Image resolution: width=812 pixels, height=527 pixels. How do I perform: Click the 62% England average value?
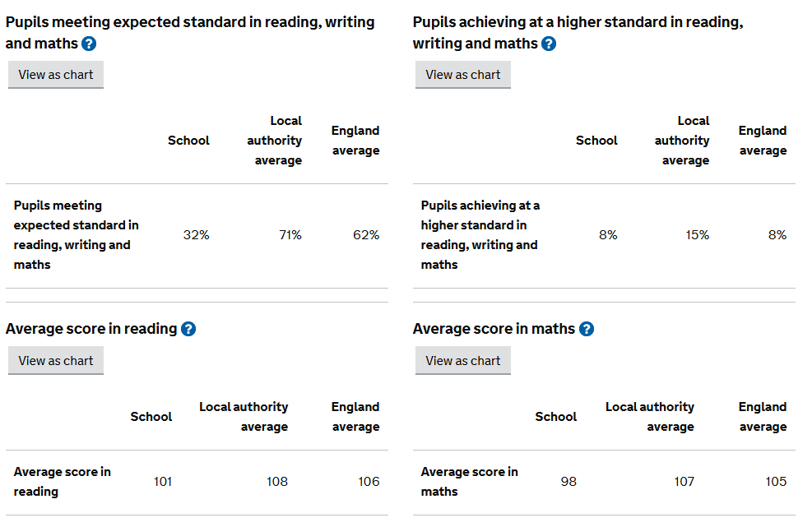coord(366,235)
